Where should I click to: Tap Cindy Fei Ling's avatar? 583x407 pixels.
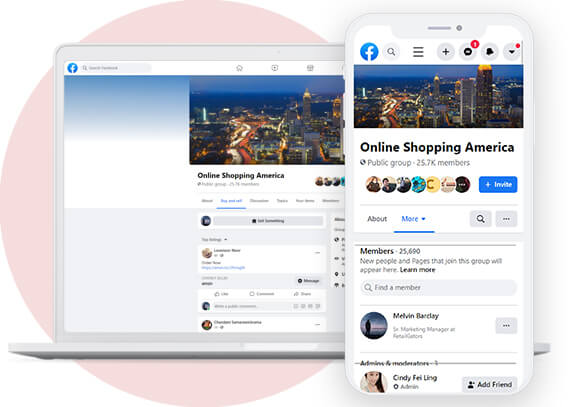tap(374, 382)
